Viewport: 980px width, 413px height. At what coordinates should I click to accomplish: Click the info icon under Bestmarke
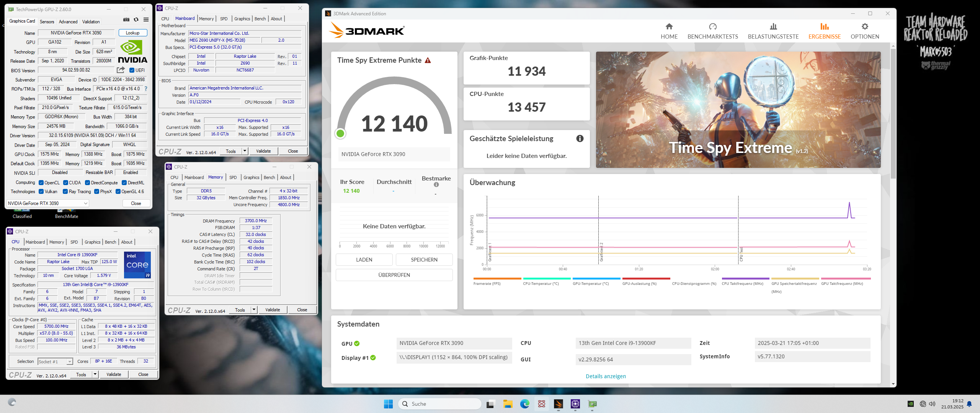[436, 185]
